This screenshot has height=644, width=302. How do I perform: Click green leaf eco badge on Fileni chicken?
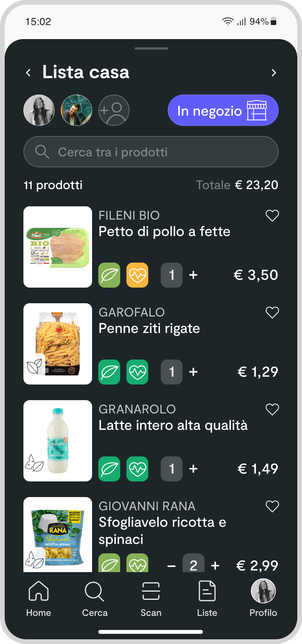click(109, 275)
